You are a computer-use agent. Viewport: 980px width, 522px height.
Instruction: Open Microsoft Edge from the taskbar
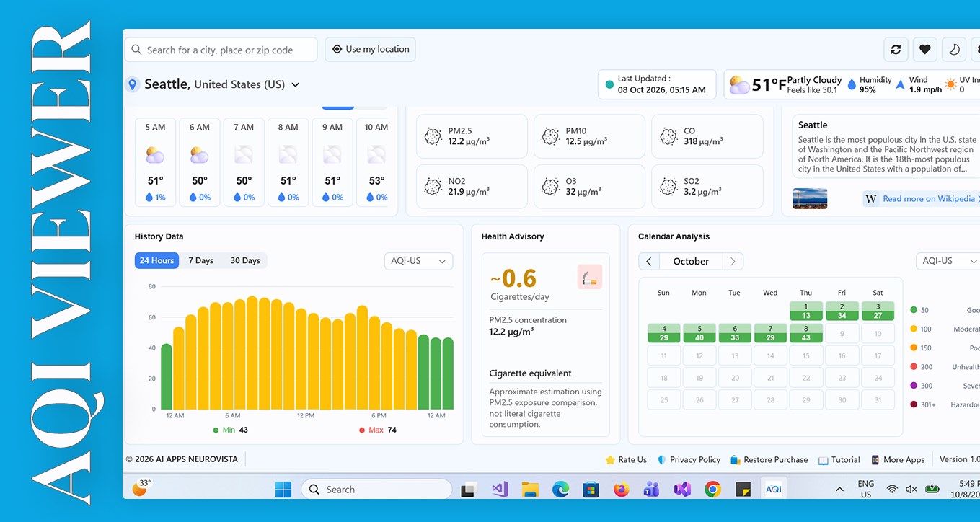point(560,490)
